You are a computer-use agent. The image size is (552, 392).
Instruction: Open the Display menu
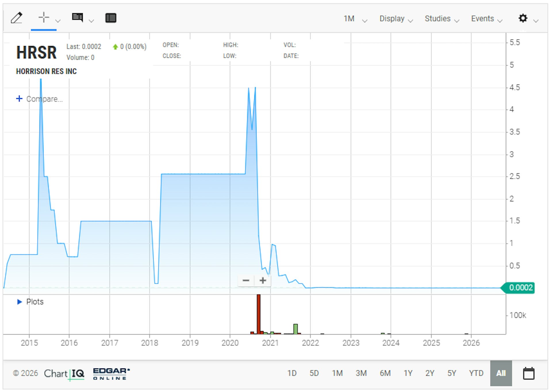396,19
